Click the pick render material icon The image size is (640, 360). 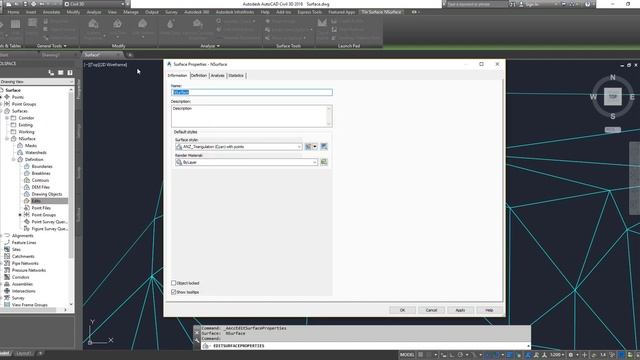tap(324, 162)
